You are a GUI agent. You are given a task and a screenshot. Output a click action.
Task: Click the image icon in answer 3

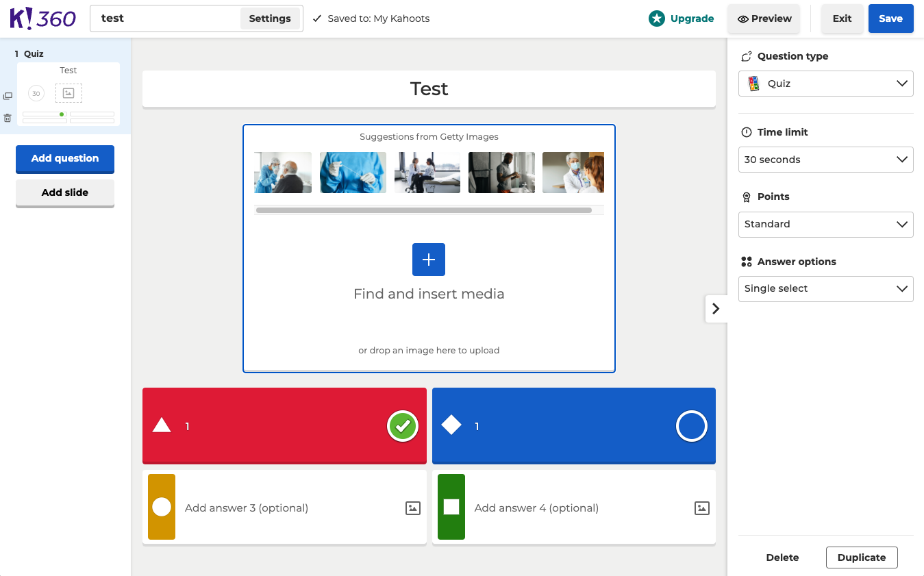pyautogui.click(x=413, y=508)
